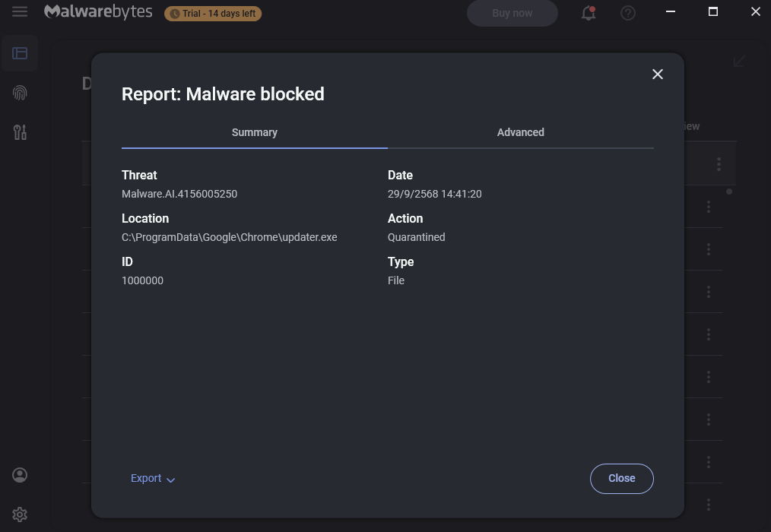Close the report dialog with the X icon

click(658, 74)
